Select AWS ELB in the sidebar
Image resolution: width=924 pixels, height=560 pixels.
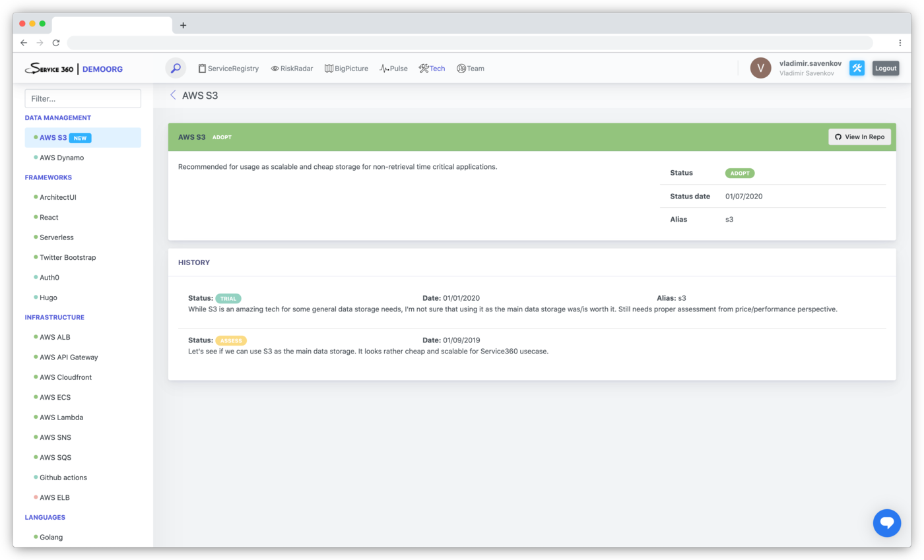[55, 497]
